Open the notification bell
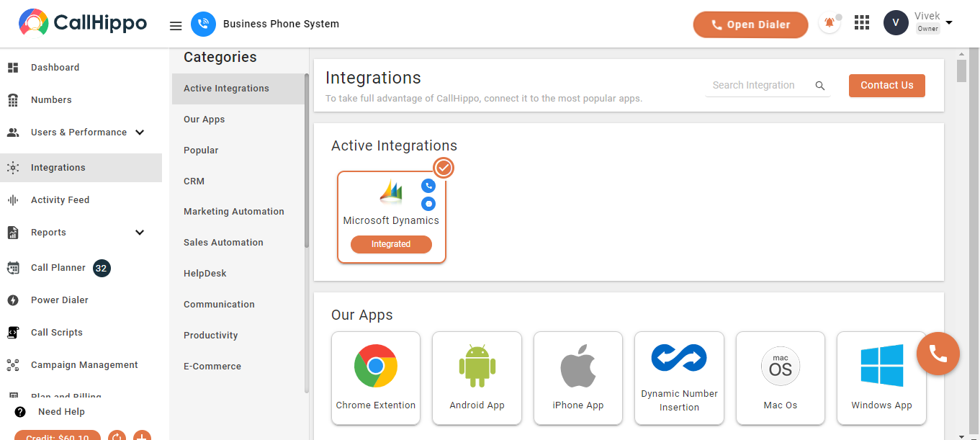This screenshot has width=980, height=440. (x=830, y=23)
